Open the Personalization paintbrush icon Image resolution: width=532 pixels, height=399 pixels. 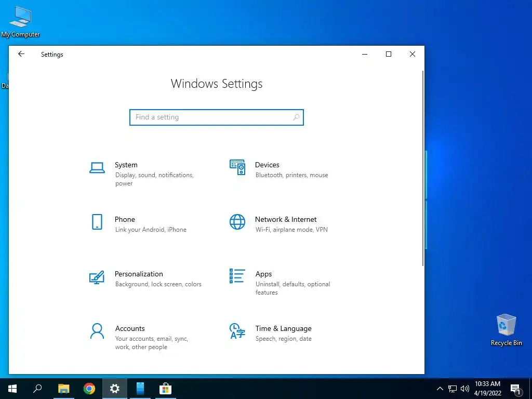[x=97, y=277]
